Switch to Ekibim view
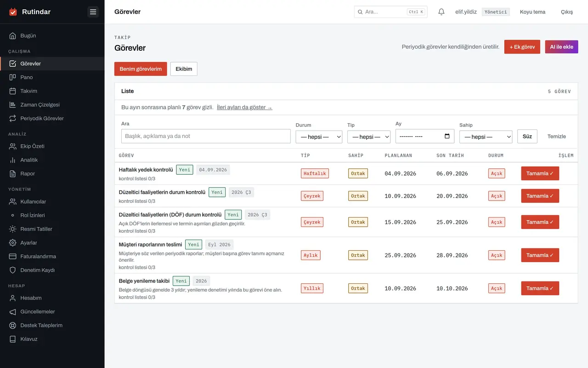588x368 pixels. (184, 69)
